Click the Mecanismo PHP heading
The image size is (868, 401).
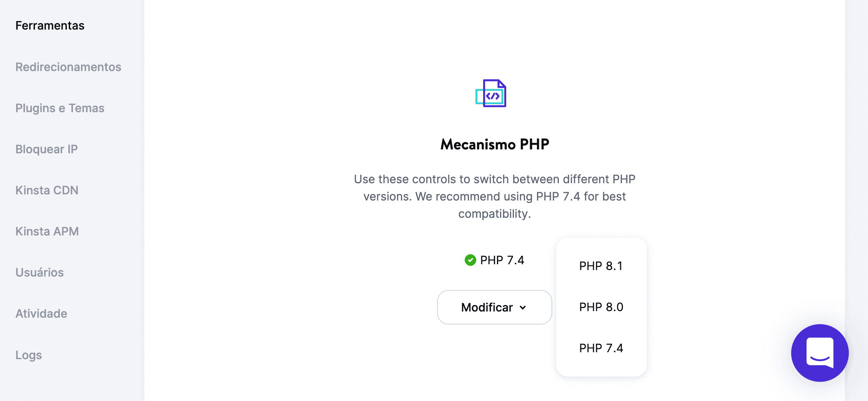tap(494, 144)
